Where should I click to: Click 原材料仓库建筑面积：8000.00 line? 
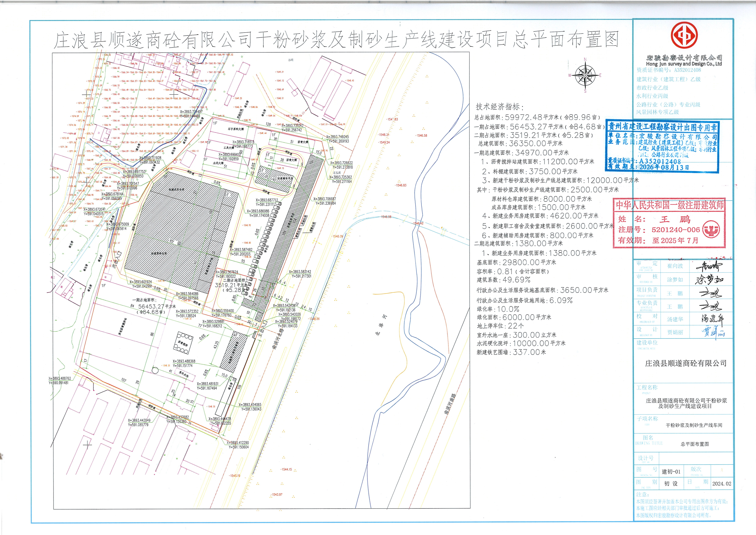542,199
